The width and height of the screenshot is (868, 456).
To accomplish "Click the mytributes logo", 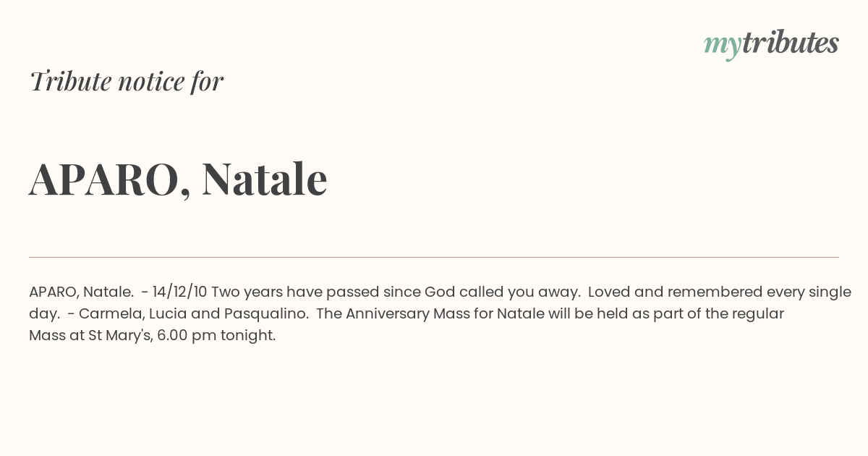I will (771, 44).
